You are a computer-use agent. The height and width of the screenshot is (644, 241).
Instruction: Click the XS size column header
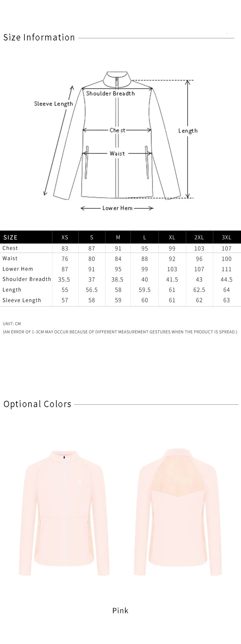pos(65,238)
